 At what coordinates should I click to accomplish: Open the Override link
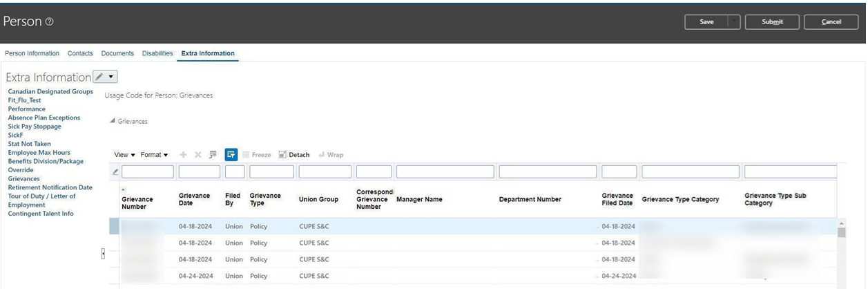[x=21, y=170]
